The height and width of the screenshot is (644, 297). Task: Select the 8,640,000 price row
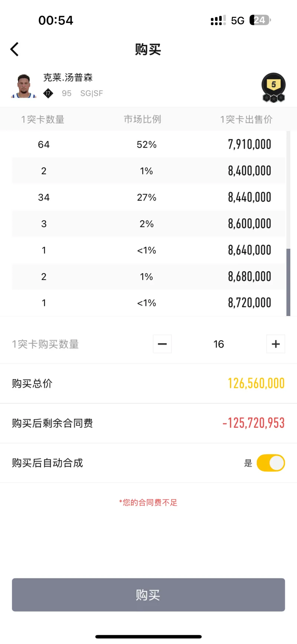click(x=148, y=250)
